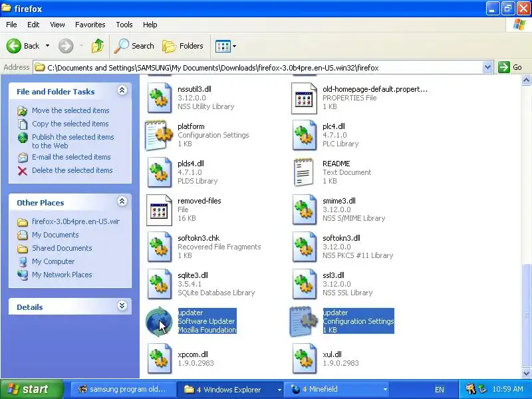Open the Tools menu

[x=124, y=25]
